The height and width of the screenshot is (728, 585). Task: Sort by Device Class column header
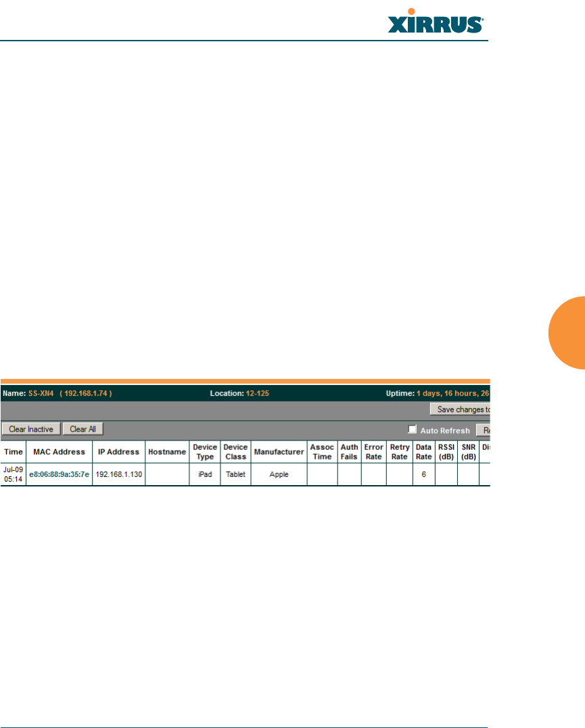pos(235,452)
